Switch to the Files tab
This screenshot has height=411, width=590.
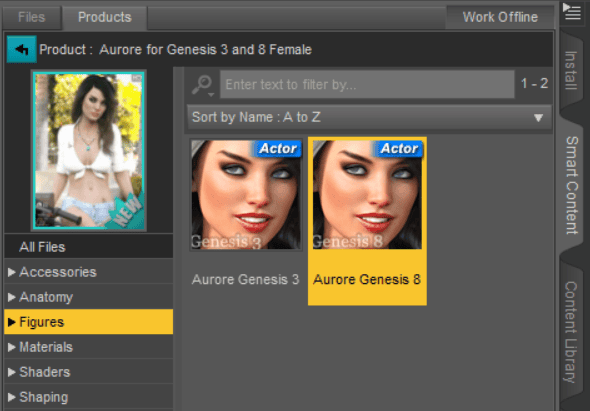pyautogui.click(x=32, y=17)
